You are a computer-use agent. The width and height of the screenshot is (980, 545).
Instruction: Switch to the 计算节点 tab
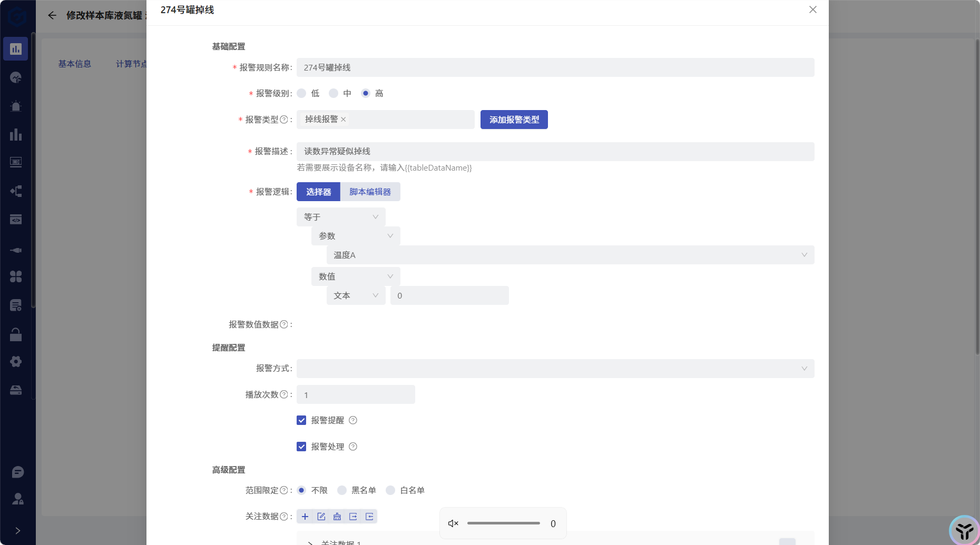pyautogui.click(x=132, y=64)
